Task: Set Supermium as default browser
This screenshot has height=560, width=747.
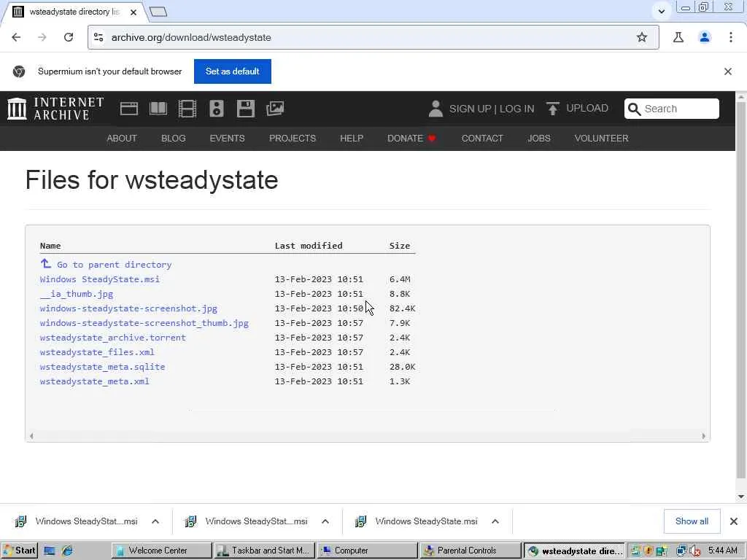Action: [x=233, y=71]
